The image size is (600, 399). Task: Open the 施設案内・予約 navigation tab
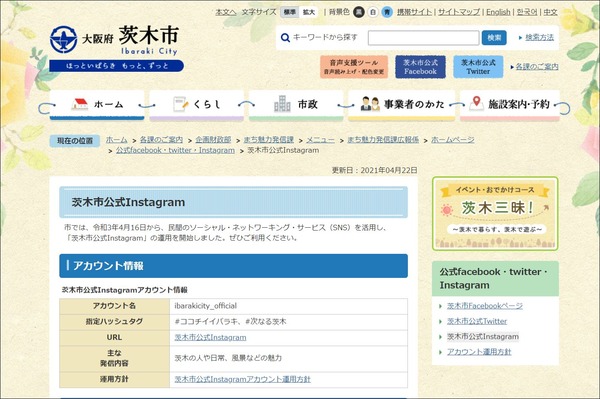click(x=510, y=106)
